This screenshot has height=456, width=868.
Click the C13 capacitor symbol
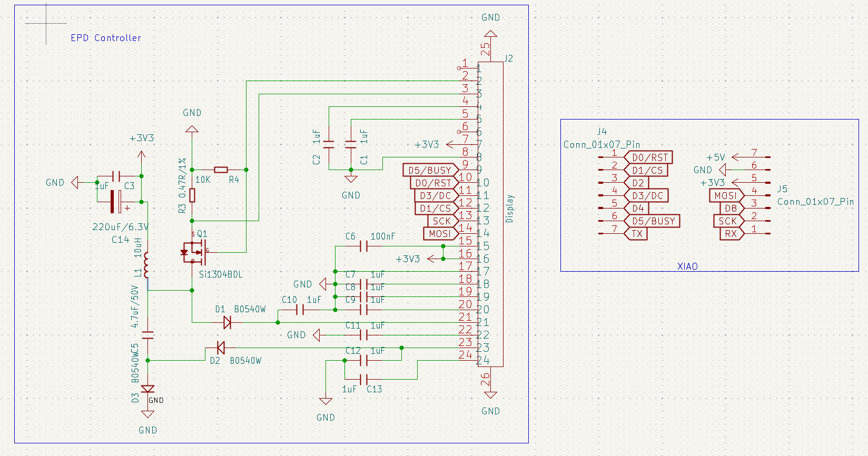(x=363, y=379)
